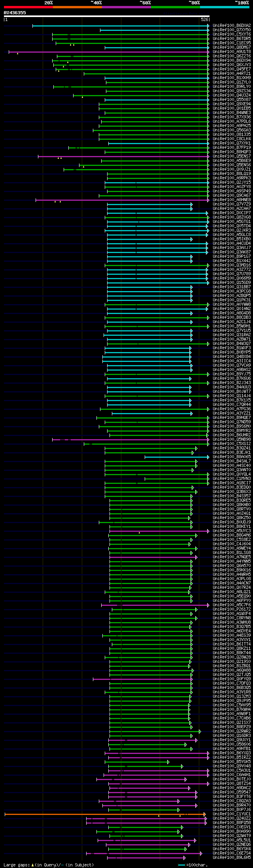Select the UniRef100_P26172 label
Screen dimensions: 253x868
tap(232, 609)
